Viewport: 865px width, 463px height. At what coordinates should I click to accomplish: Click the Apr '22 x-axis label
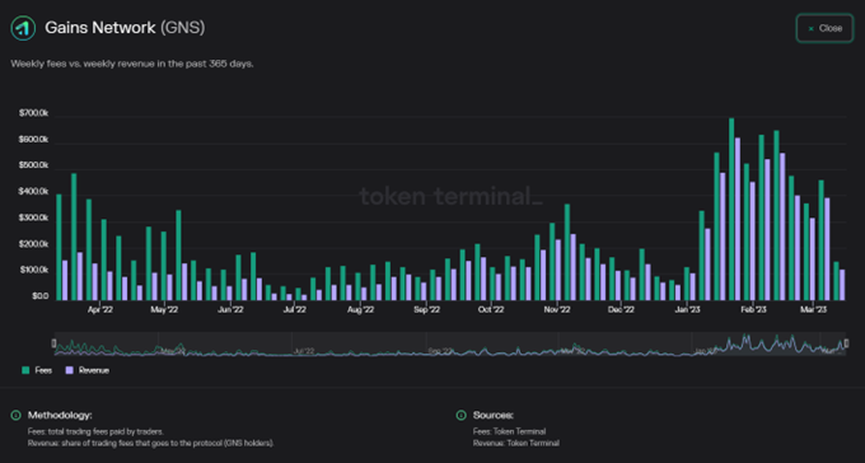100,310
